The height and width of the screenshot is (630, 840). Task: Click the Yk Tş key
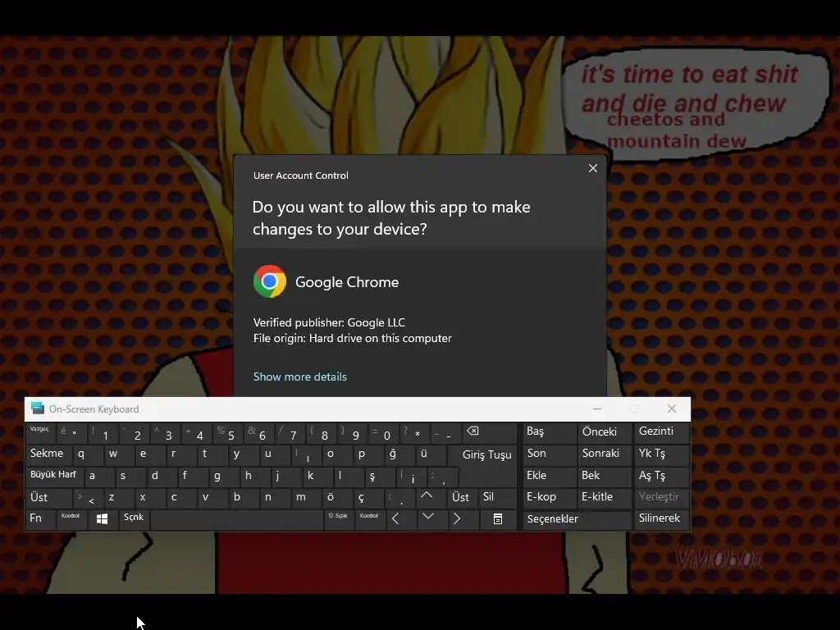pos(661,454)
